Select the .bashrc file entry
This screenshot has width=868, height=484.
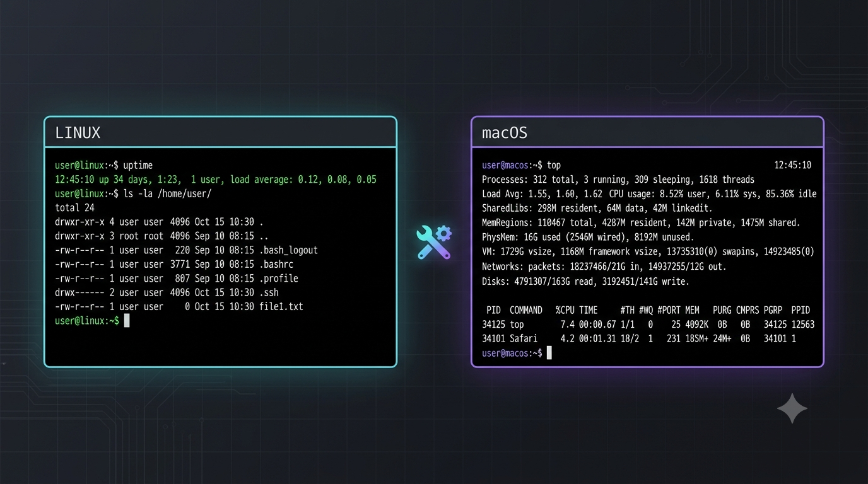point(174,264)
